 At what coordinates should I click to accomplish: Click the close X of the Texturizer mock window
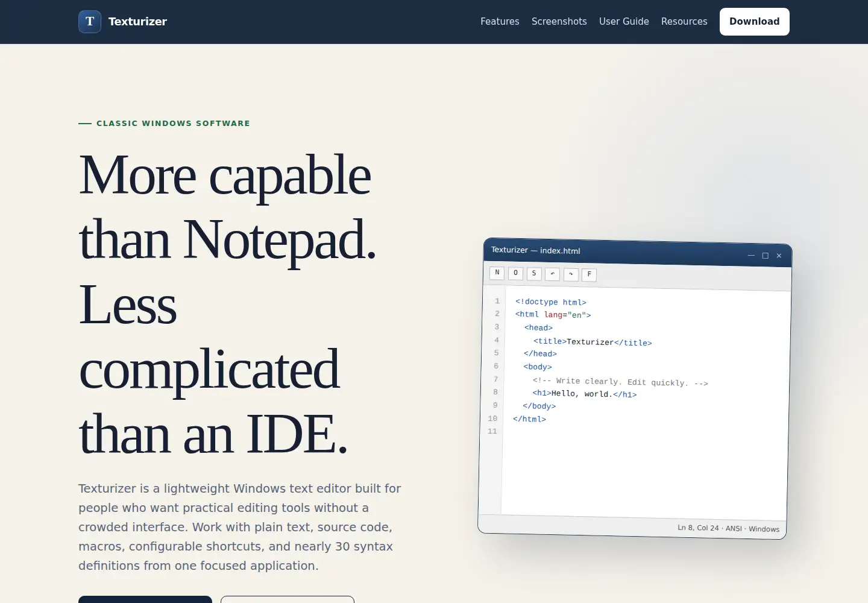pos(779,256)
